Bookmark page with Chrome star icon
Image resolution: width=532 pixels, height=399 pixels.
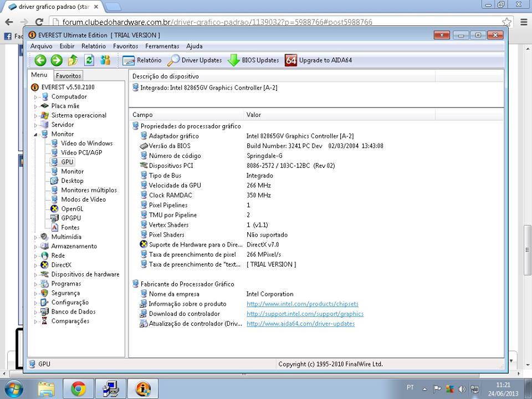(507, 22)
